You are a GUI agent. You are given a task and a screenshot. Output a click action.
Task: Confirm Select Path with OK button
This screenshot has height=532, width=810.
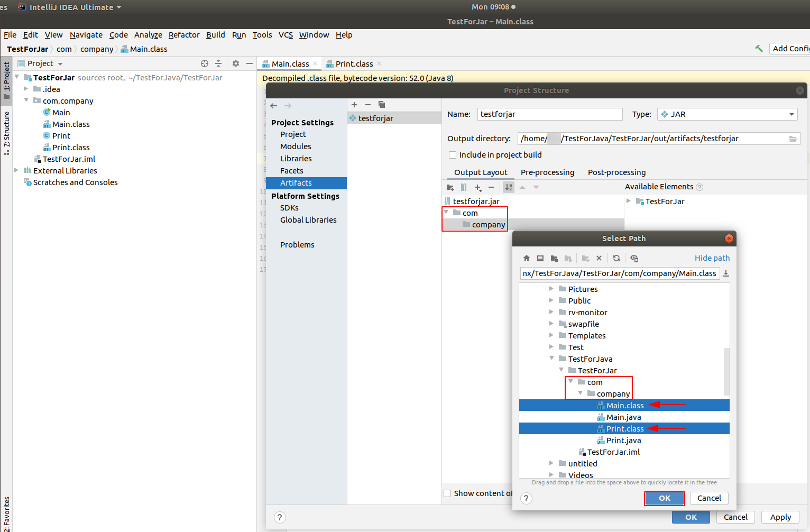pos(665,498)
